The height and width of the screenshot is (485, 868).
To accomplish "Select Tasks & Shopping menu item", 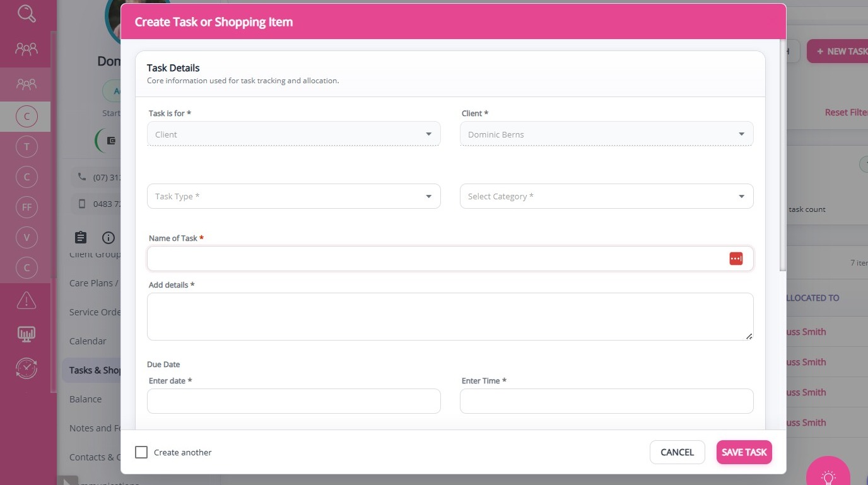I will (x=91, y=370).
